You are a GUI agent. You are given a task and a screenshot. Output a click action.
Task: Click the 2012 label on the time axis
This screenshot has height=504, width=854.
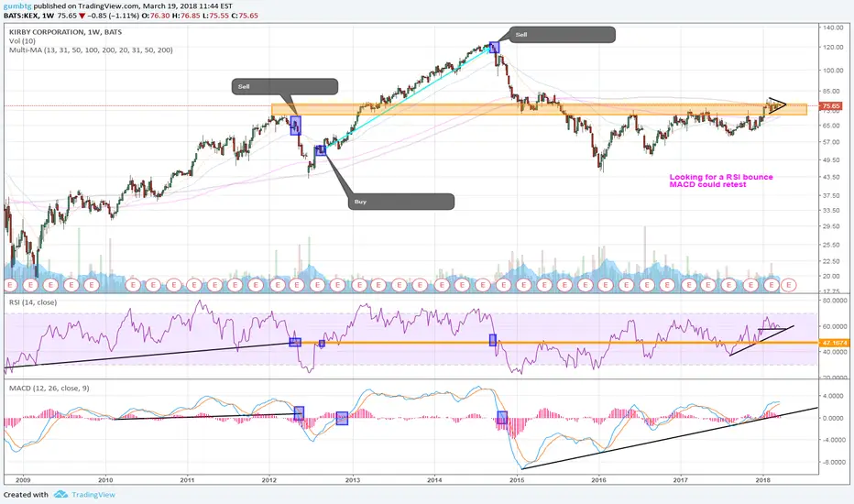pyautogui.click(x=269, y=479)
